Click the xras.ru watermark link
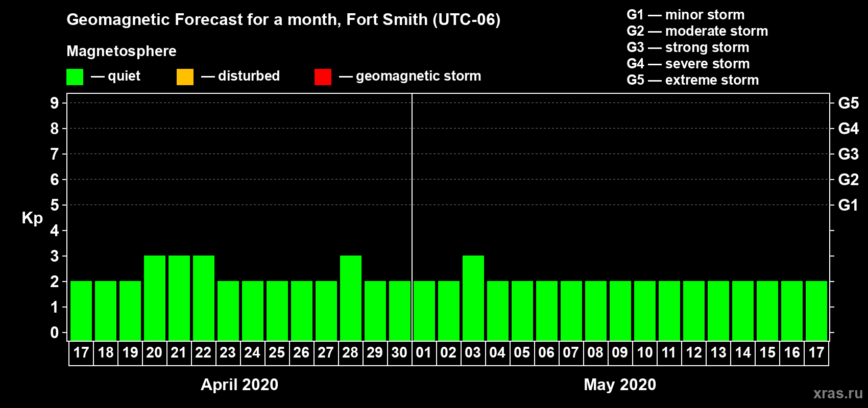The width and height of the screenshot is (868, 408). pyautogui.click(x=838, y=393)
